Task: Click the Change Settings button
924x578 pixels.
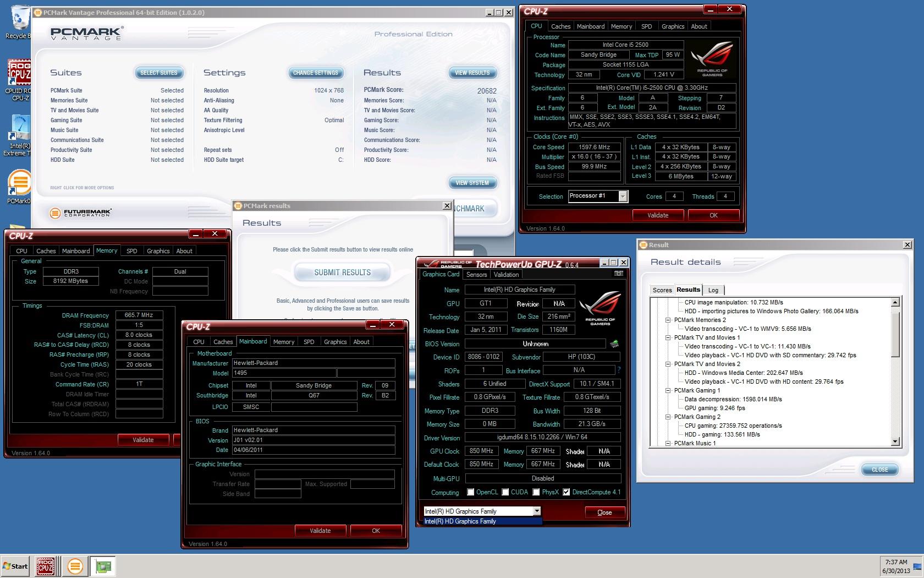Action: tap(316, 73)
